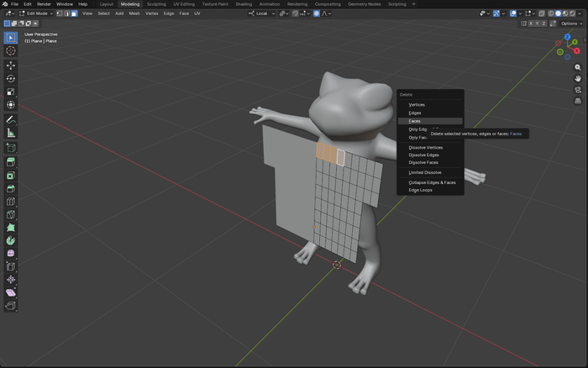Toggle the camera view icon
The width and height of the screenshot is (588, 368).
578,89
